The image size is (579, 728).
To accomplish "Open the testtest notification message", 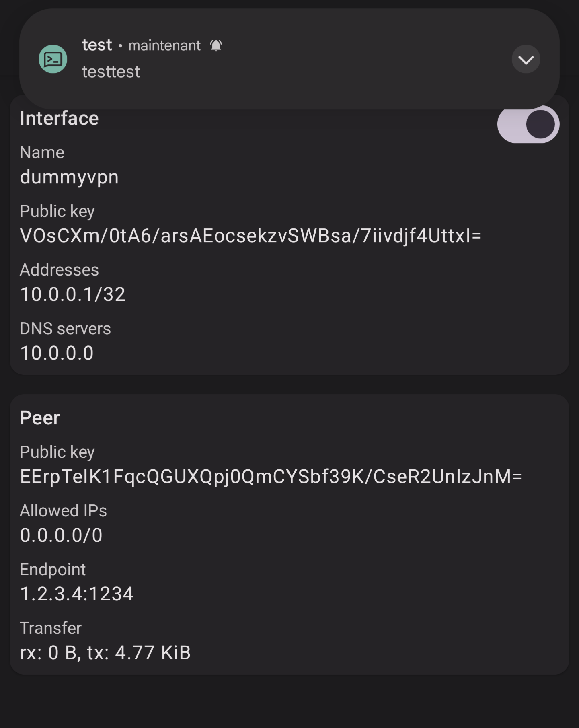I will pyautogui.click(x=111, y=72).
